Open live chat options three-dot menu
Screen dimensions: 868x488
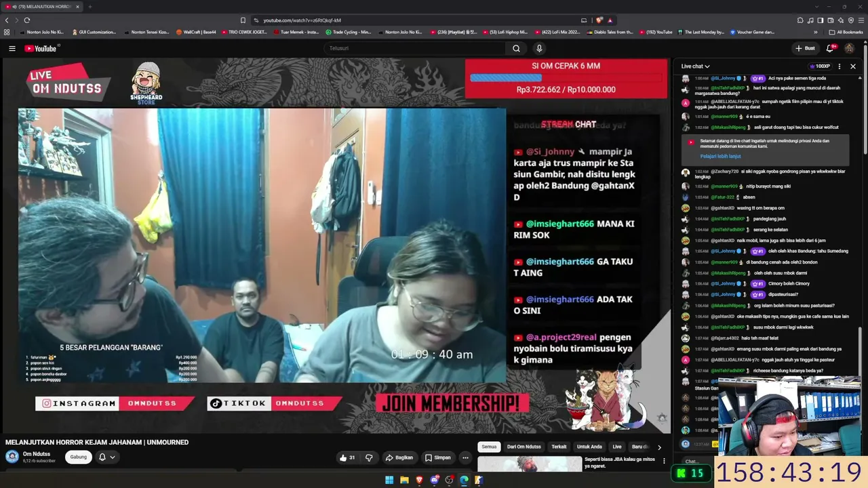840,66
